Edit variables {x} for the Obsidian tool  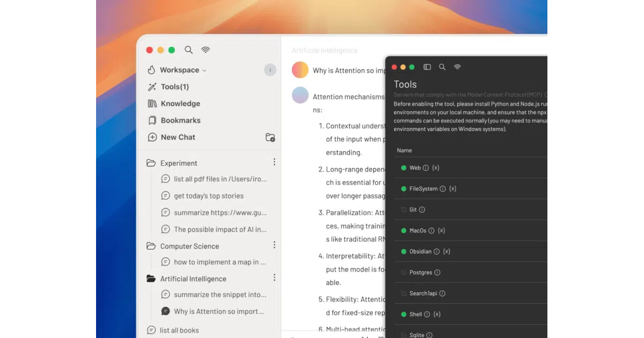coord(447,252)
